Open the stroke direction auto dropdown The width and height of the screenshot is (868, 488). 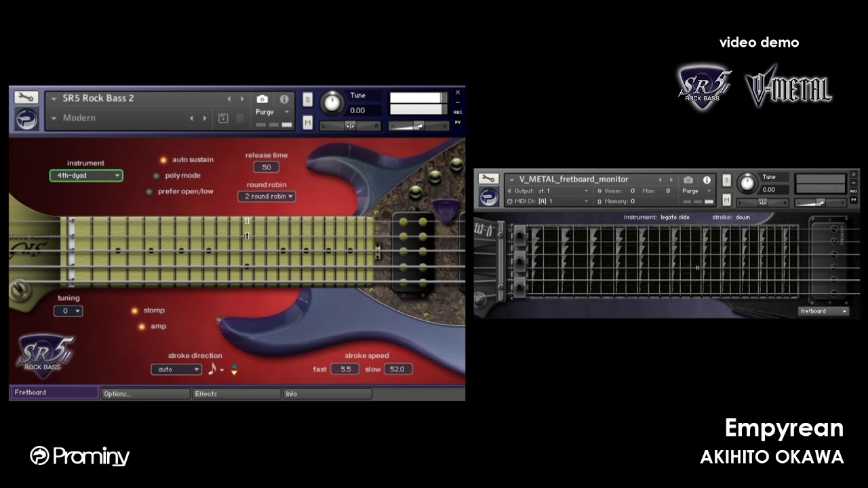(176, 369)
